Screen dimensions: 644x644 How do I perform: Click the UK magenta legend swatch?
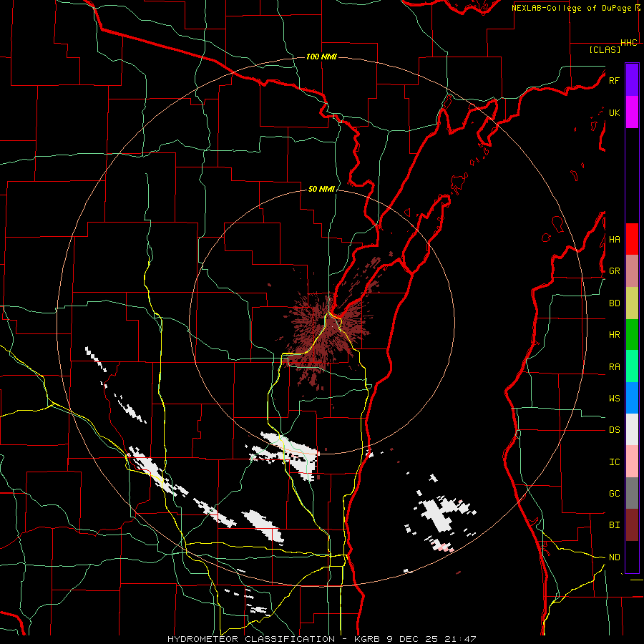(632, 112)
